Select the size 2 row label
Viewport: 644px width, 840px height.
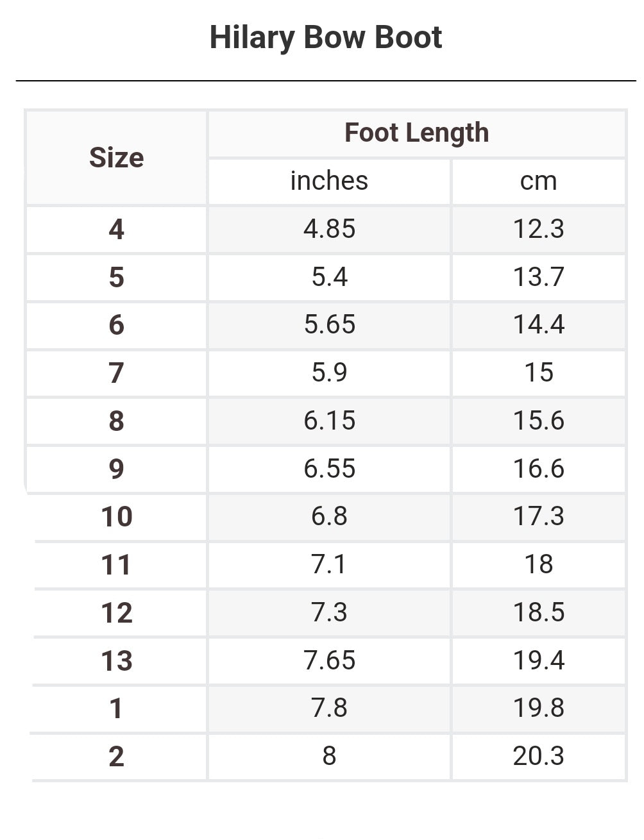click(x=116, y=757)
